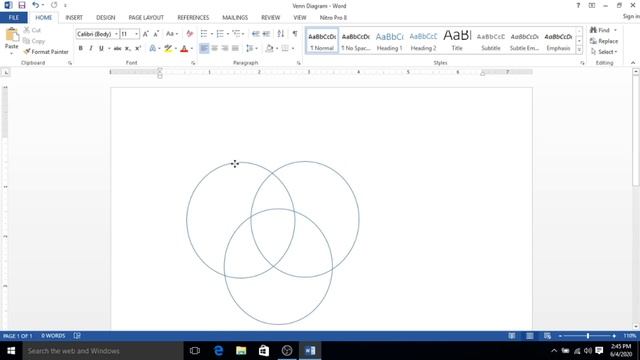The width and height of the screenshot is (640, 360).
Task: Open the Calibri (Body) font name dropdown
Action: 116,34
